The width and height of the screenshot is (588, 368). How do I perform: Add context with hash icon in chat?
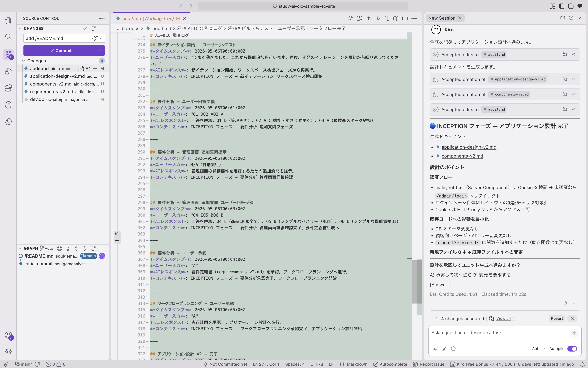(x=435, y=349)
